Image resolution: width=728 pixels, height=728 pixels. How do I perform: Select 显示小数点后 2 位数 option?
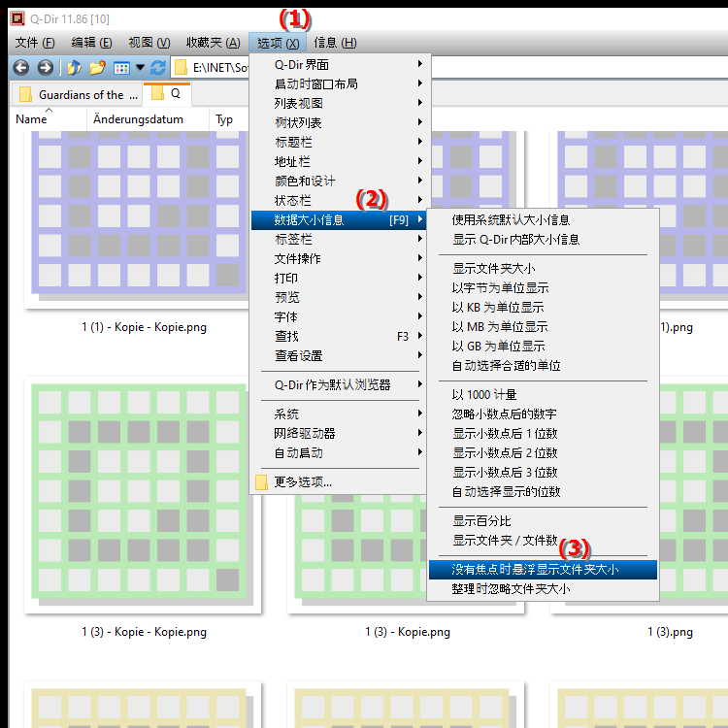(x=543, y=453)
